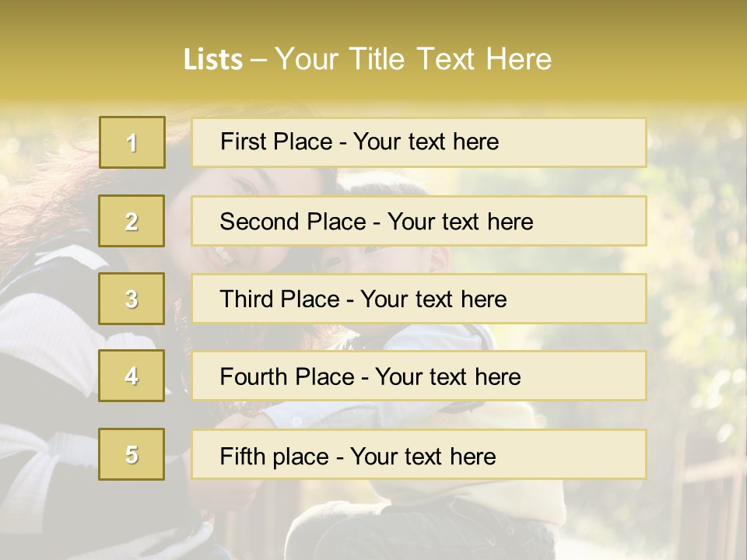Click the slide title text
Screen dimensions: 747x560
pyautogui.click(x=367, y=59)
